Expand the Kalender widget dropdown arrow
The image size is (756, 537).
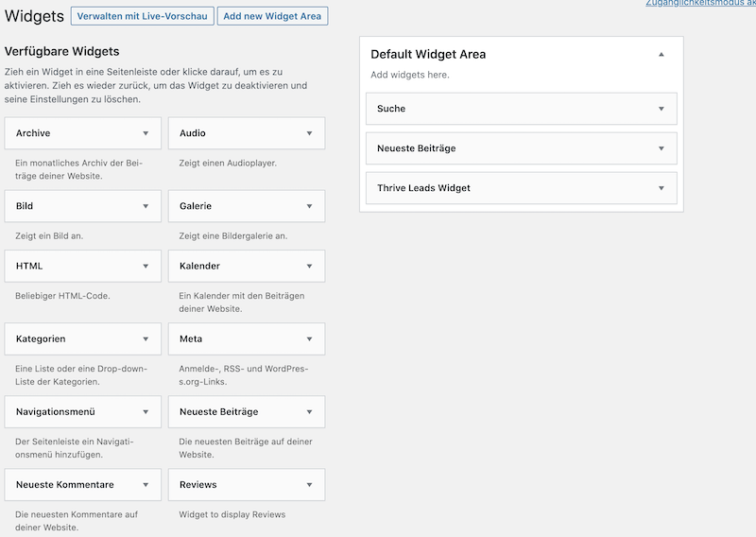pos(310,266)
